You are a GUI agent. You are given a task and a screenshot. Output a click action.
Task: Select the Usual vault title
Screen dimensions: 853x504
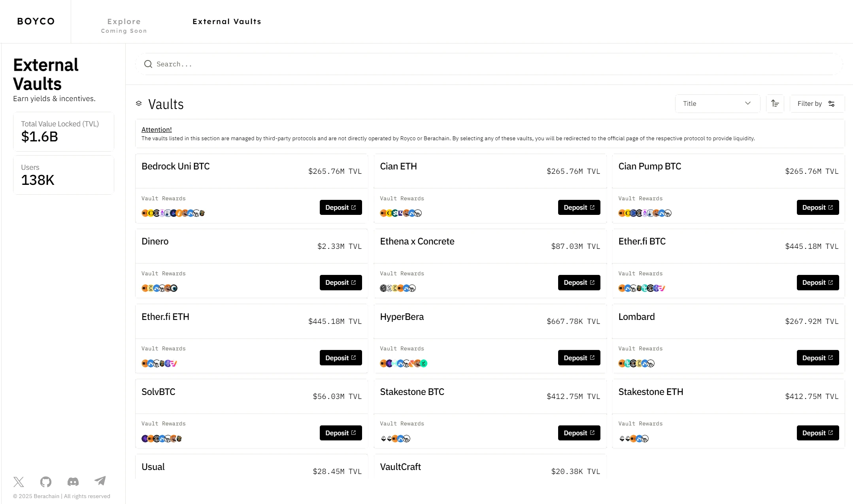(153, 467)
